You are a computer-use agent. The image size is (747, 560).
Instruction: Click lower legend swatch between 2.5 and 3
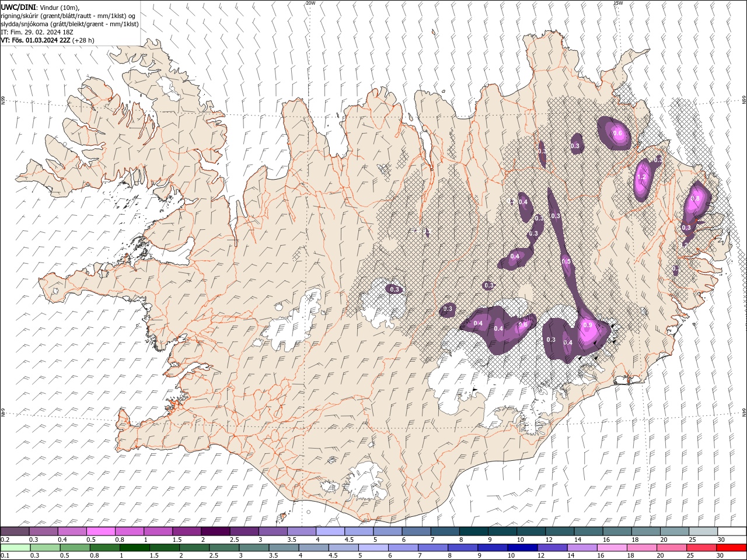click(x=224, y=548)
